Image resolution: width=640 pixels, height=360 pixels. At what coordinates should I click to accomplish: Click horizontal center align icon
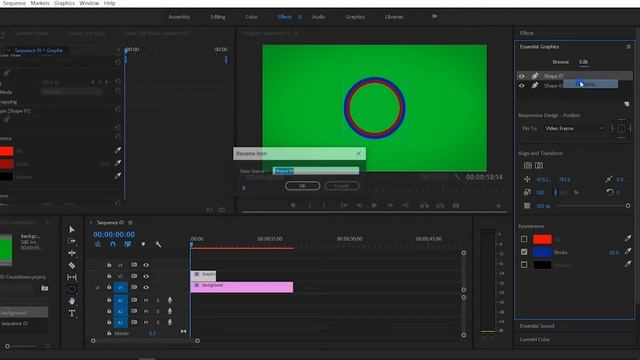pyautogui.click(x=539, y=165)
